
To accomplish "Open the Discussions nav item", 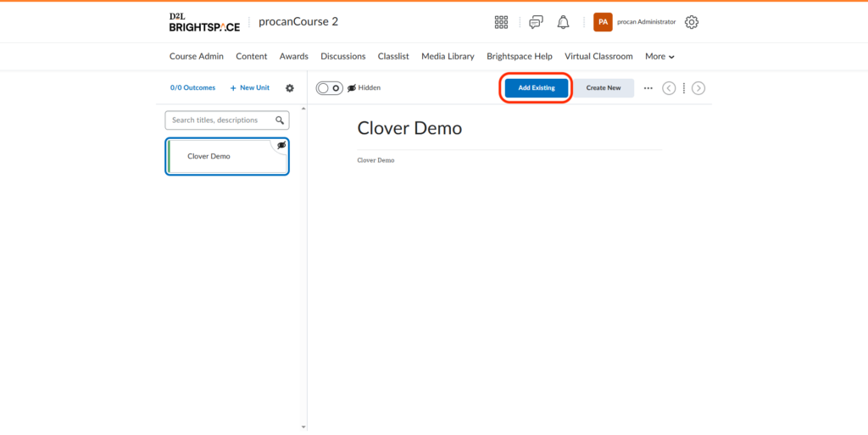I will [x=342, y=57].
